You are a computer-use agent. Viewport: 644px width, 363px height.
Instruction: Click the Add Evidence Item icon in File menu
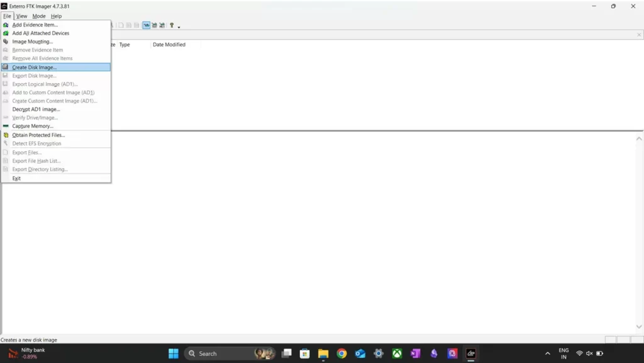pos(6,25)
